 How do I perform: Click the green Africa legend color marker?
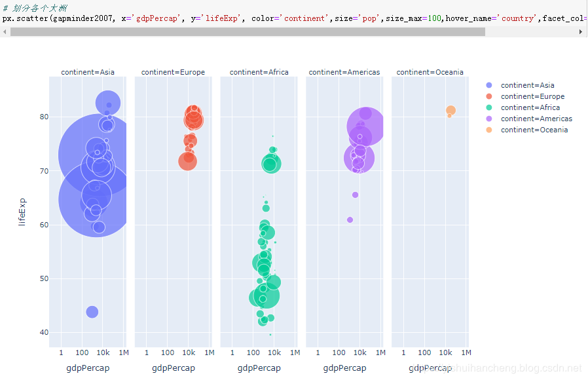pyautogui.click(x=489, y=107)
